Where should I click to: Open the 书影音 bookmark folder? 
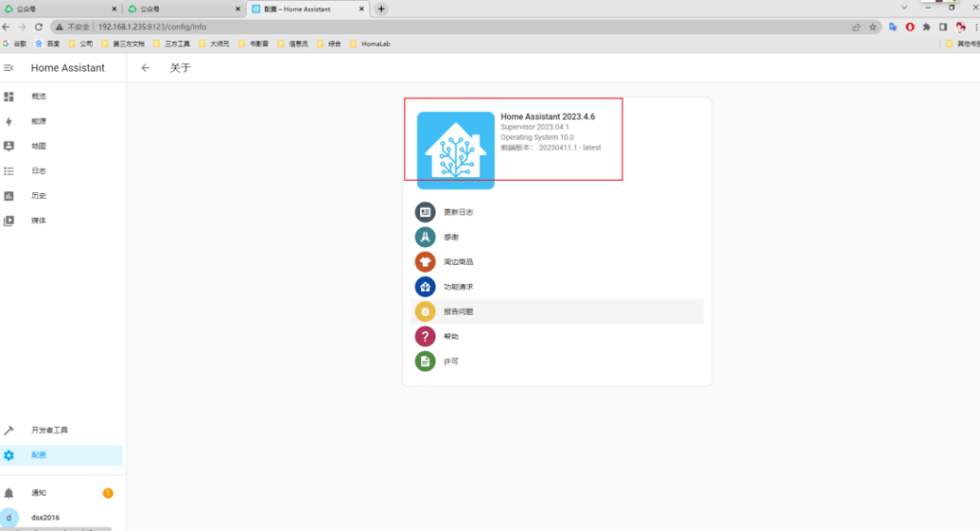click(254, 44)
